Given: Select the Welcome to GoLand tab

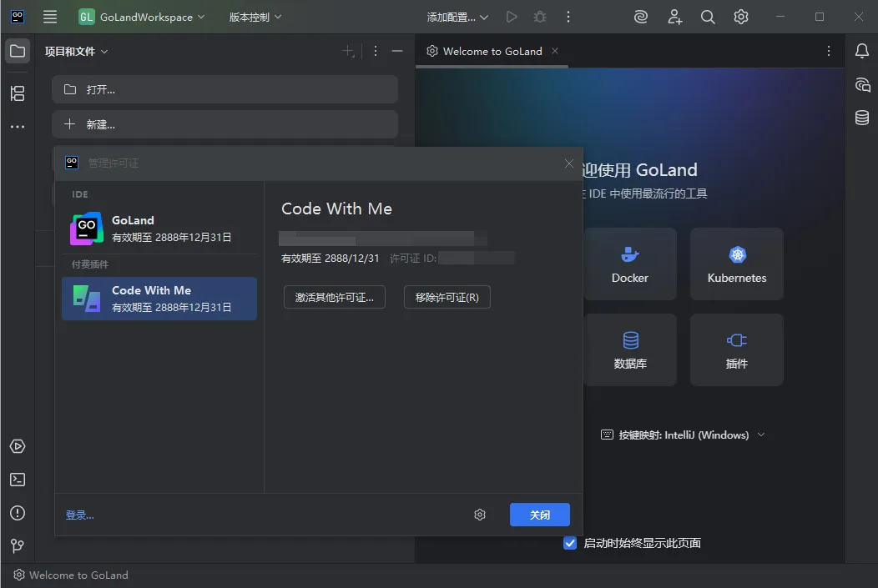Looking at the screenshot, I should pos(492,51).
